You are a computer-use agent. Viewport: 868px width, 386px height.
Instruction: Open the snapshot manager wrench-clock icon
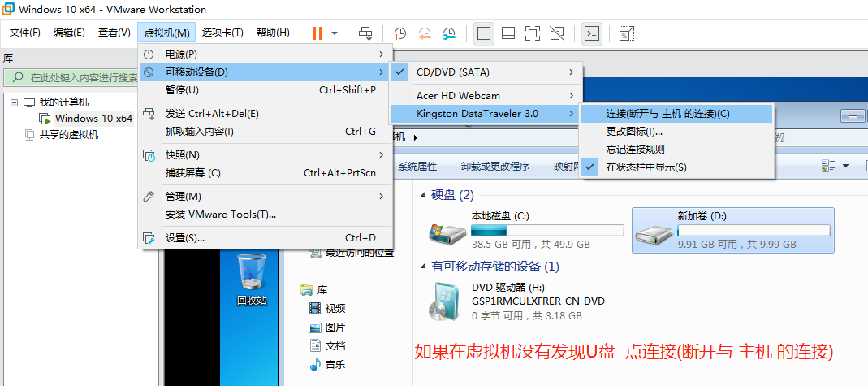click(449, 33)
